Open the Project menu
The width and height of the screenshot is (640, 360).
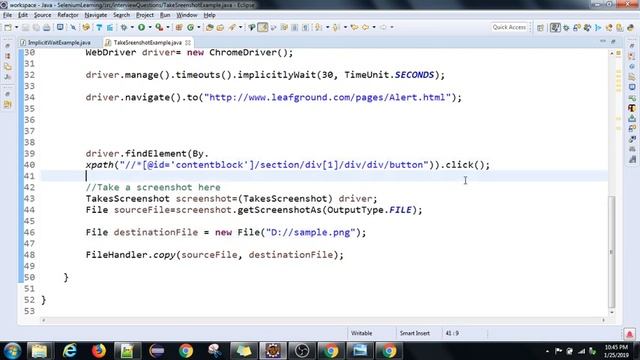[145, 15]
